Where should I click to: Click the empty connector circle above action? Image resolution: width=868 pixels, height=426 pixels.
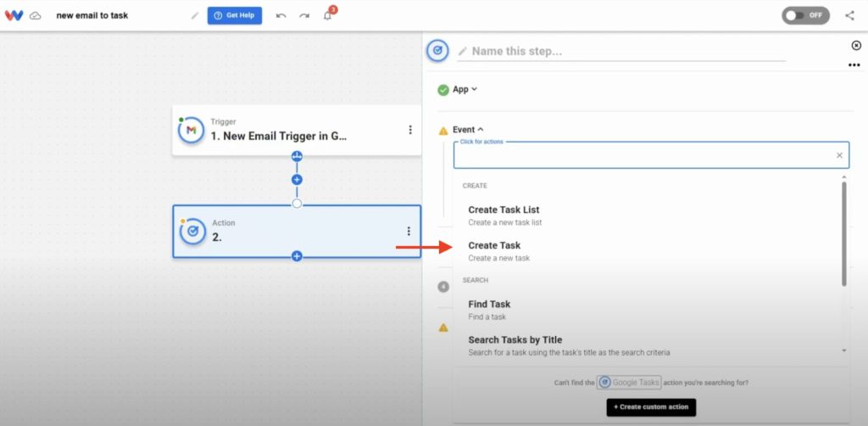coord(297,204)
